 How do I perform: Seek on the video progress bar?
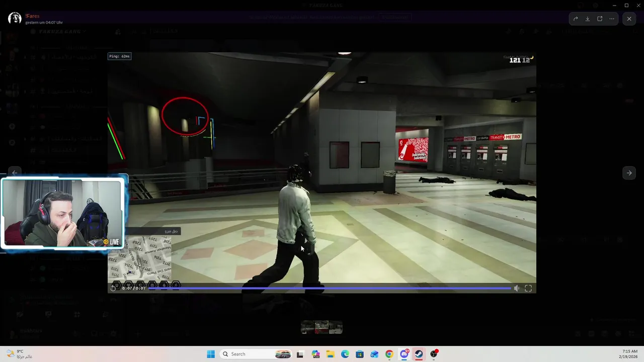(330, 288)
